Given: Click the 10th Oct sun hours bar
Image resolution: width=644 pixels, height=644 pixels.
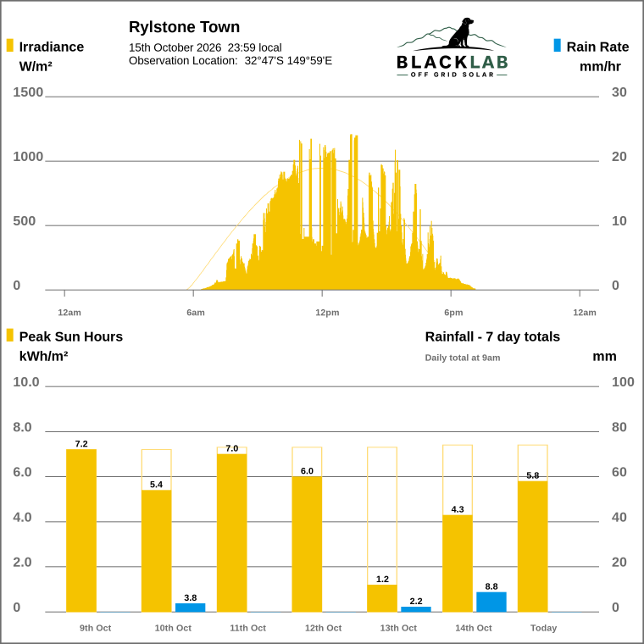Looking at the screenshot, I should pyautogui.click(x=157, y=551).
